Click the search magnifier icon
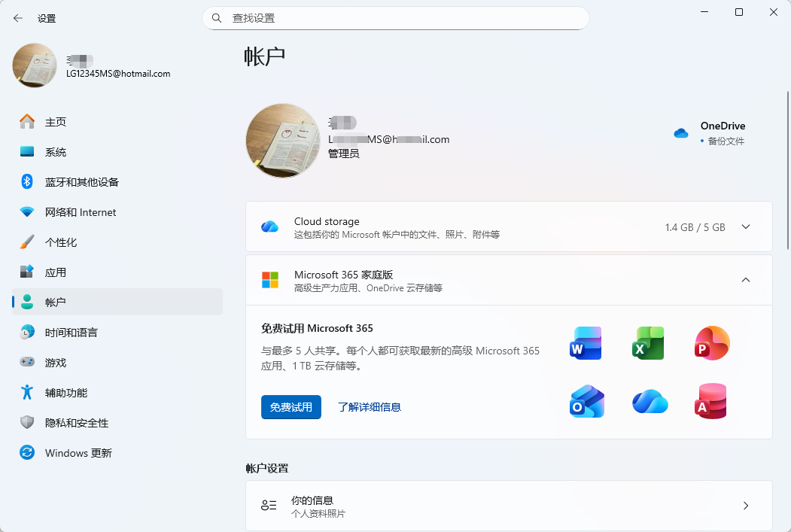 pos(217,18)
